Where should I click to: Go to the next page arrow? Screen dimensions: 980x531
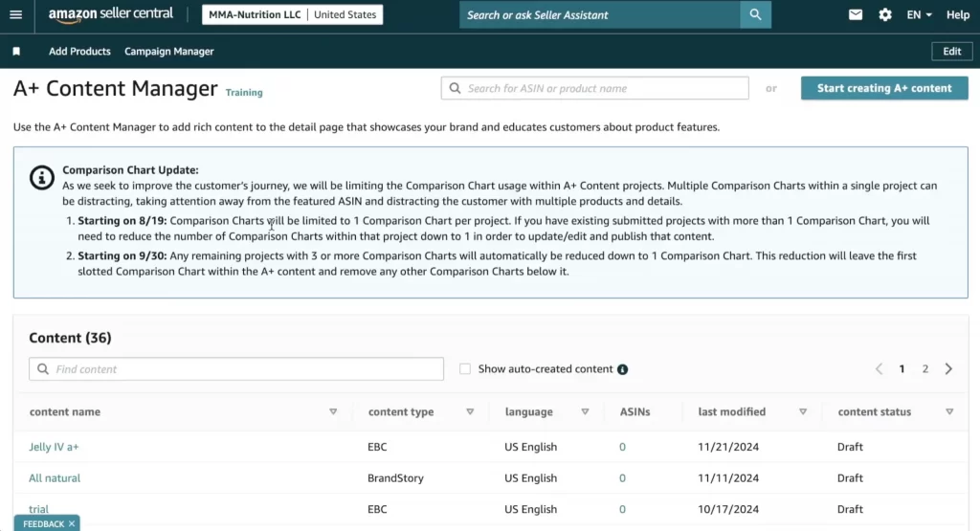pyautogui.click(x=948, y=368)
